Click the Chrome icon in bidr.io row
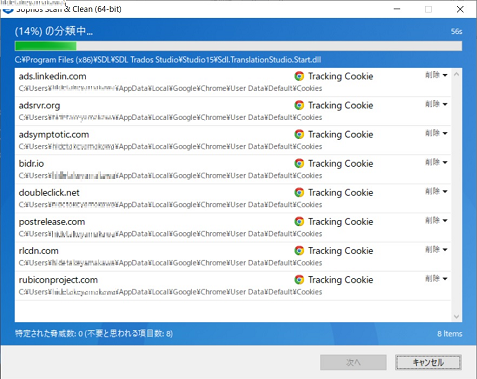The width and height of the screenshot is (477, 379). point(299,163)
